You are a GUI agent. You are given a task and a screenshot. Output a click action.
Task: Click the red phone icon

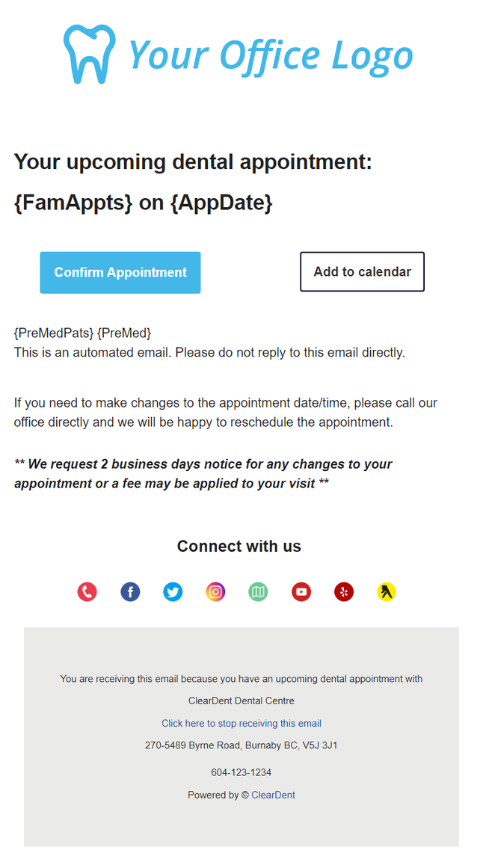[x=87, y=592]
